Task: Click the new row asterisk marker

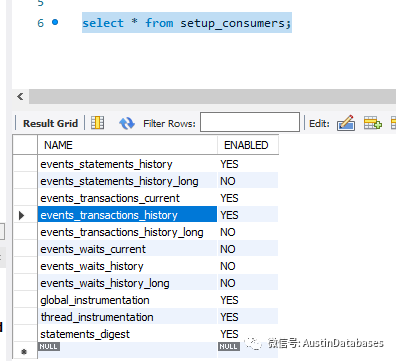Action: [24, 352]
